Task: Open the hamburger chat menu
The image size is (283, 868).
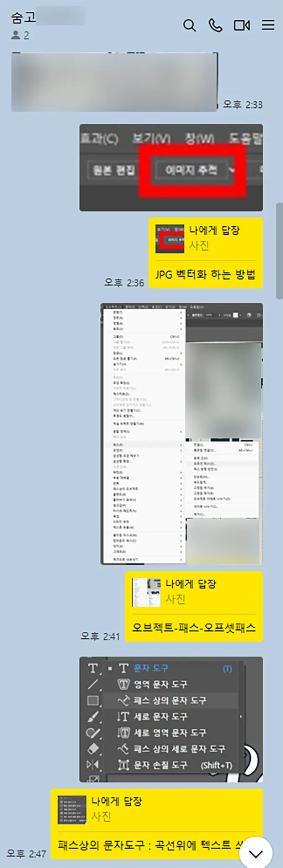Action: coord(268,25)
